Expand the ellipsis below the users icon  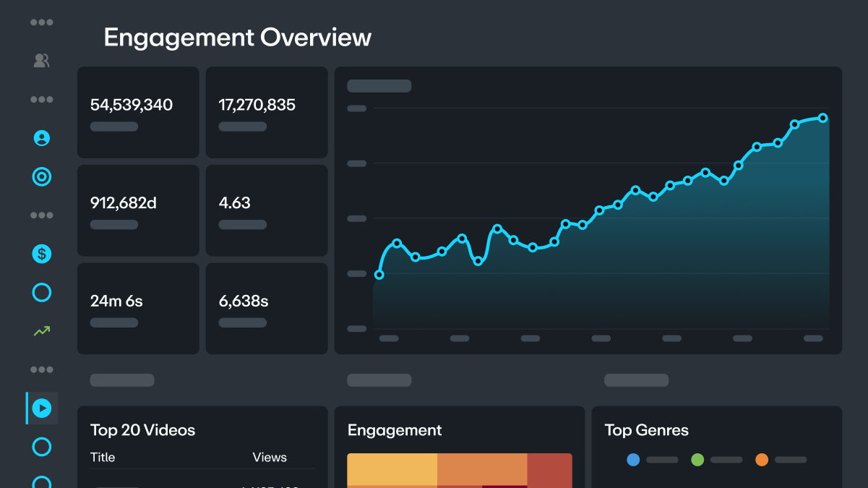[42, 99]
